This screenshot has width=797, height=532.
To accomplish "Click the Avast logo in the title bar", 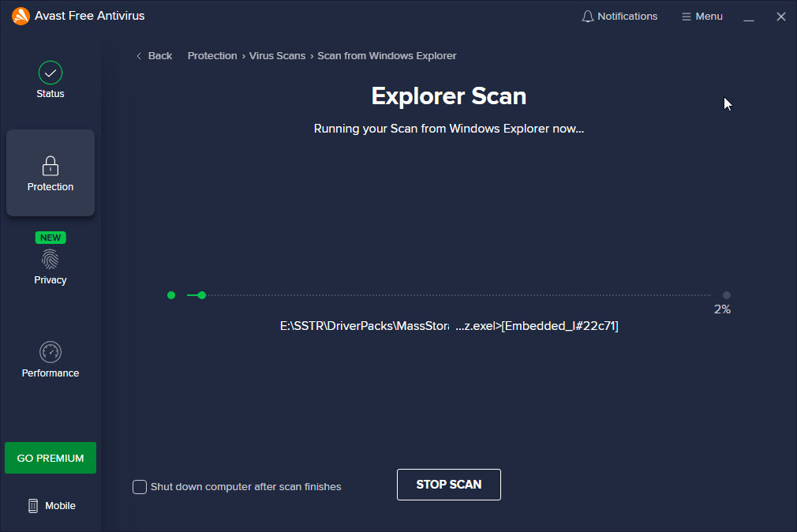I will coord(20,15).
